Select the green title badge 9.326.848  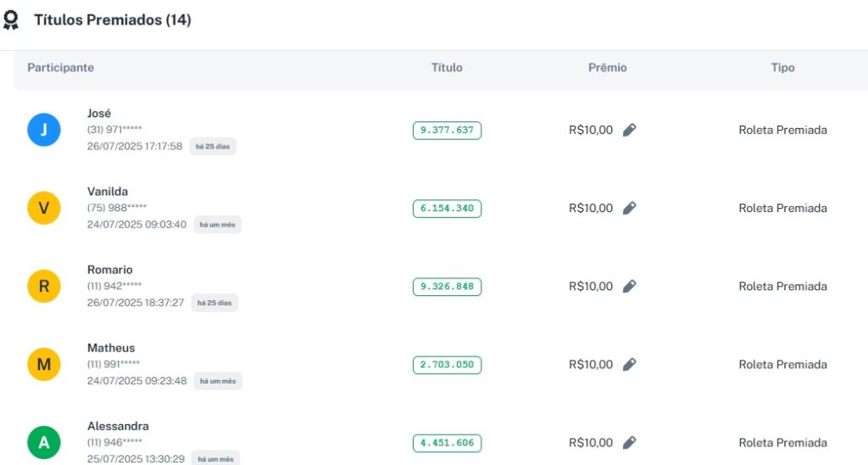tap(447, 287)
